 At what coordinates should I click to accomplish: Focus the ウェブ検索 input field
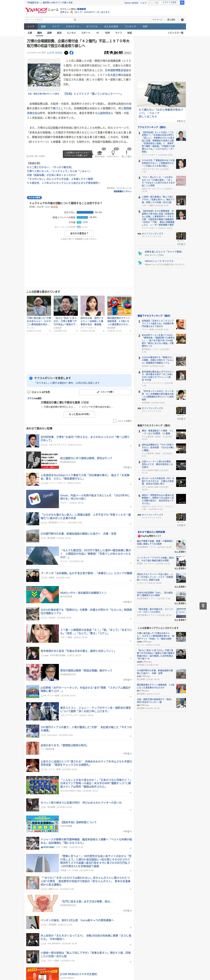pyautogui.click(x=155, y=3)
